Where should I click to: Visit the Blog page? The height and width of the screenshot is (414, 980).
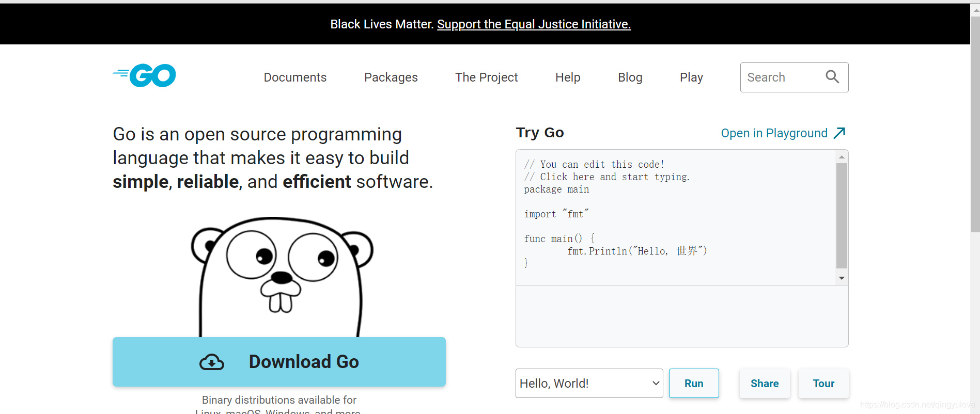(630, 77)
